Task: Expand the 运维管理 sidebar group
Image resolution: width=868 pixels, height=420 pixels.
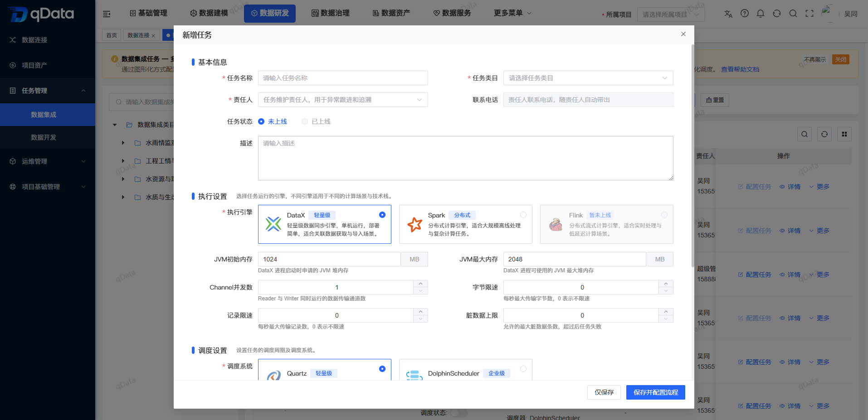Action: pyautogui.click(x=48, y=161)
